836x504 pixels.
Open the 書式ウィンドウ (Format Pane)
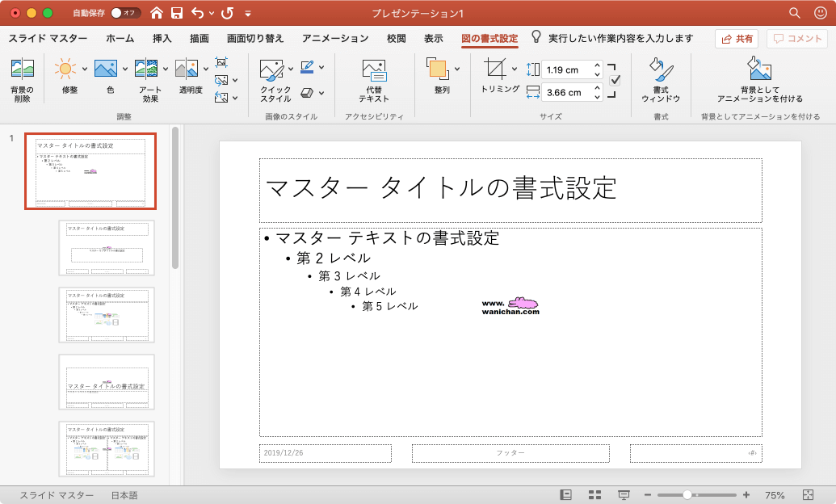(x=661, y=79)
